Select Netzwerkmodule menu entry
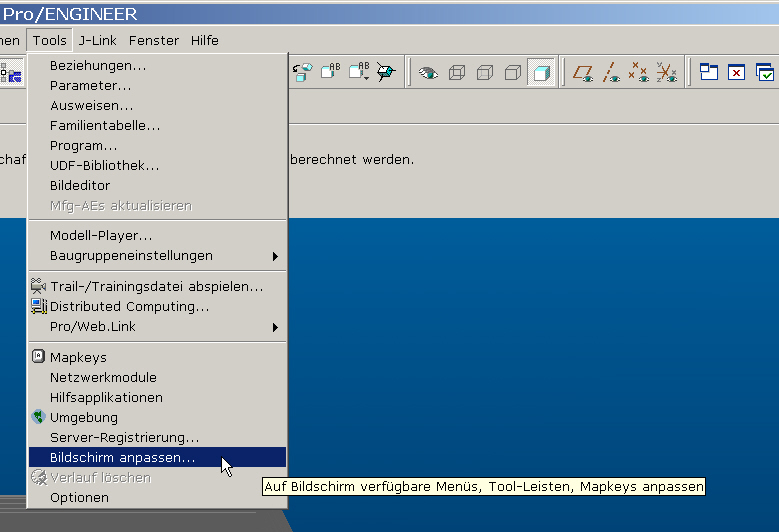Image resolution: width=779 pixels, height=532 pixels. 157,378
